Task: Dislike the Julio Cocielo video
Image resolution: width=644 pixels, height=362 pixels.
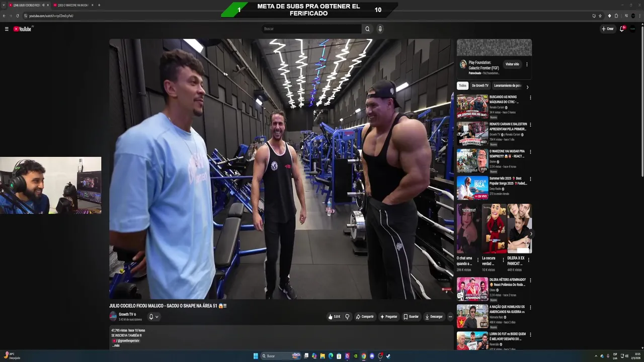Action: pyautogui.click(x=347, y=317)
